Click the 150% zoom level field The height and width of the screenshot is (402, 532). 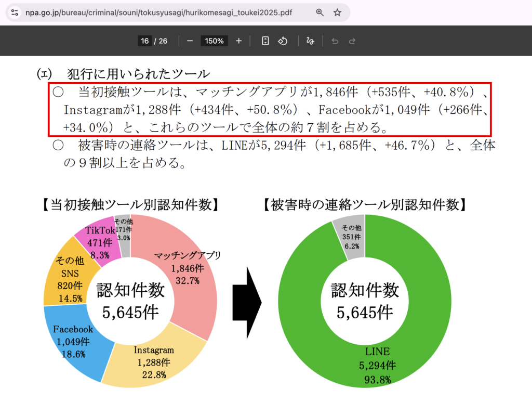point(214,41)
